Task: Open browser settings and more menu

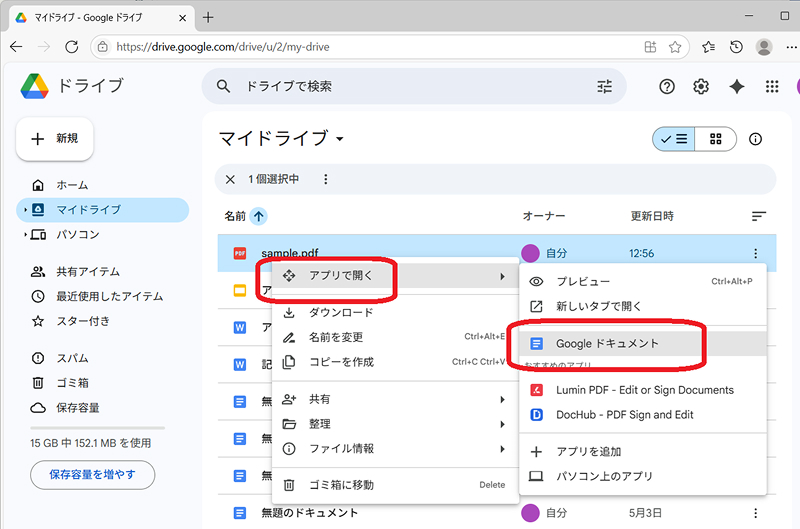Action: point(791,47)
